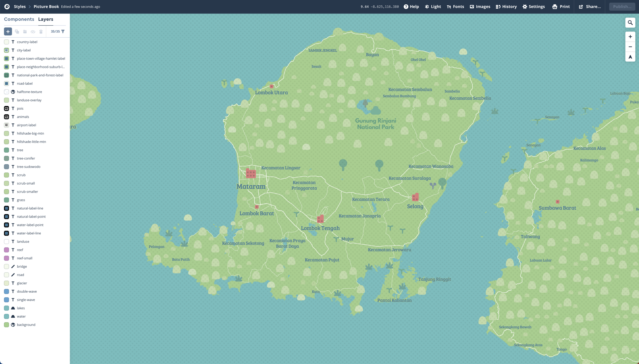This screenshot has width=639, height=364.
Task: Click the reef layer purple swatch
Action: point(7,250)
